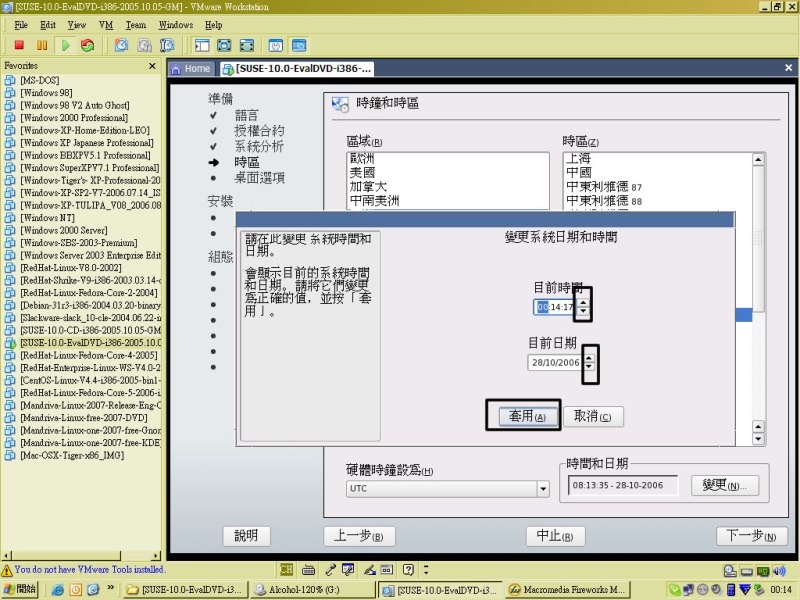Click the 變更 (Change) button
The height and width of the screenshot is (600, 800).
pos(724,485)
